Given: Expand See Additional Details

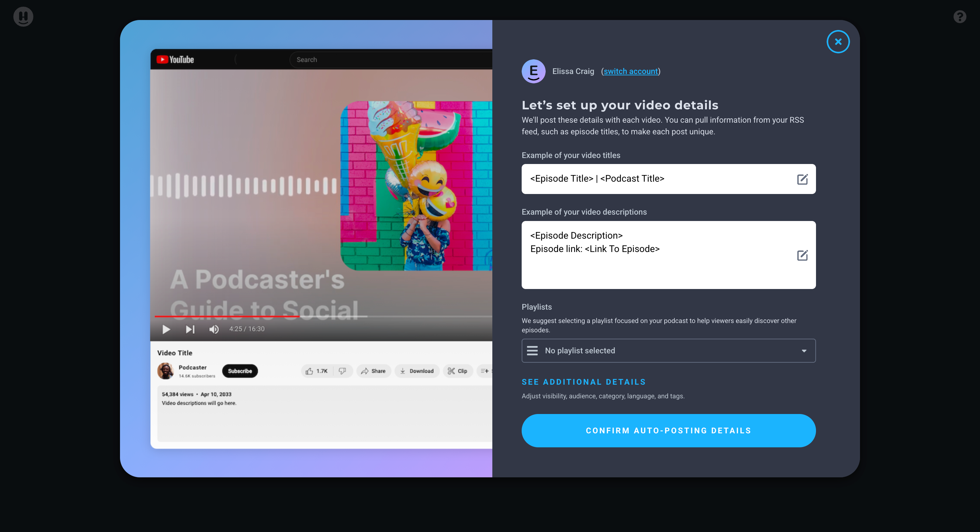Looking at the screenshot, I should [584, 382].
